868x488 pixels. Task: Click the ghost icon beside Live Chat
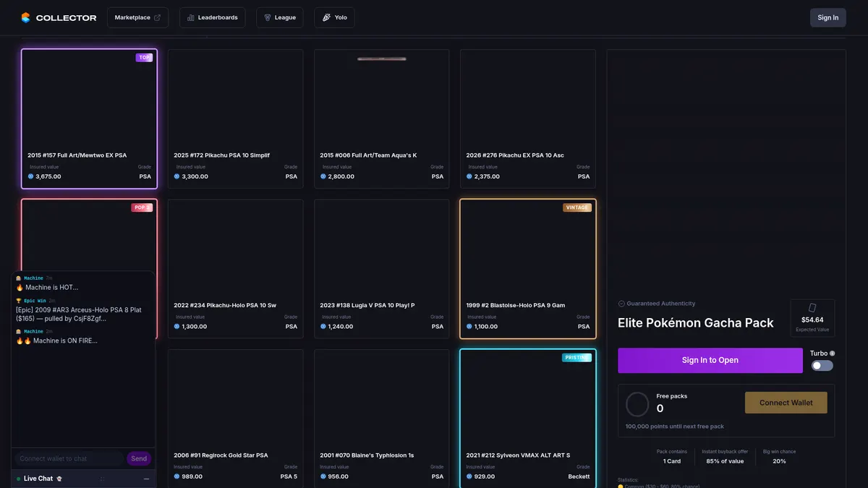(59, 479)
